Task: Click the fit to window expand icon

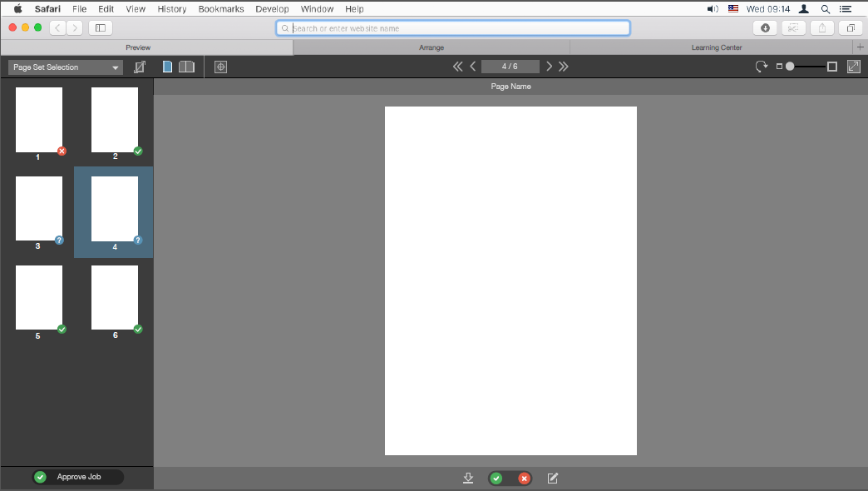Action: coord(853,67)
